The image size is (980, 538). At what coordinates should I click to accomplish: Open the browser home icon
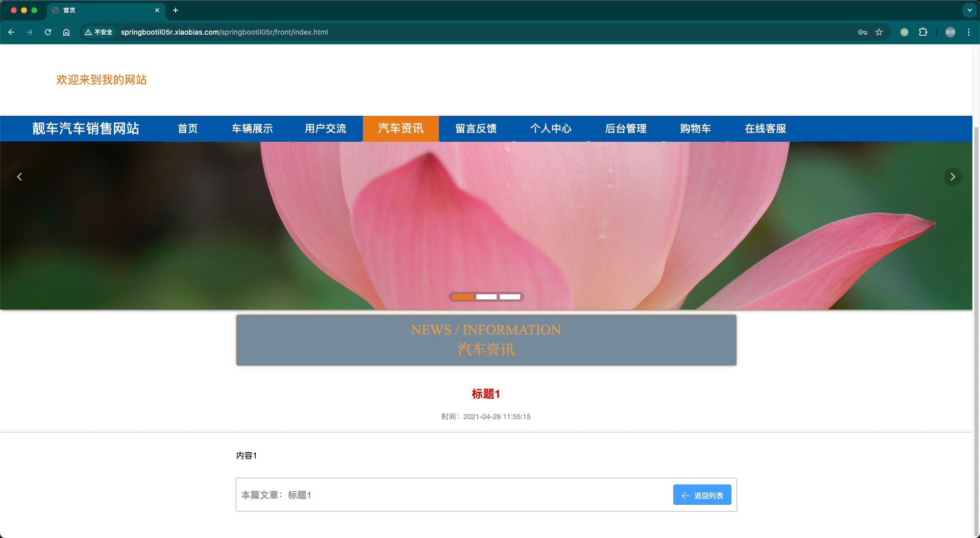tap(66, 32)
